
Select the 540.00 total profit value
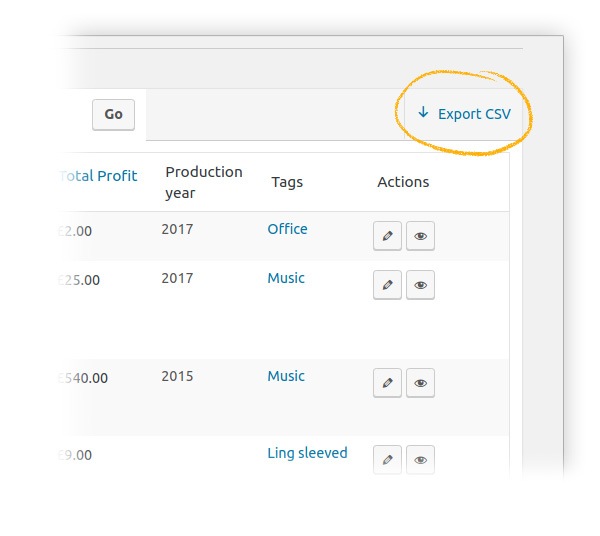(x=83, y=378)
